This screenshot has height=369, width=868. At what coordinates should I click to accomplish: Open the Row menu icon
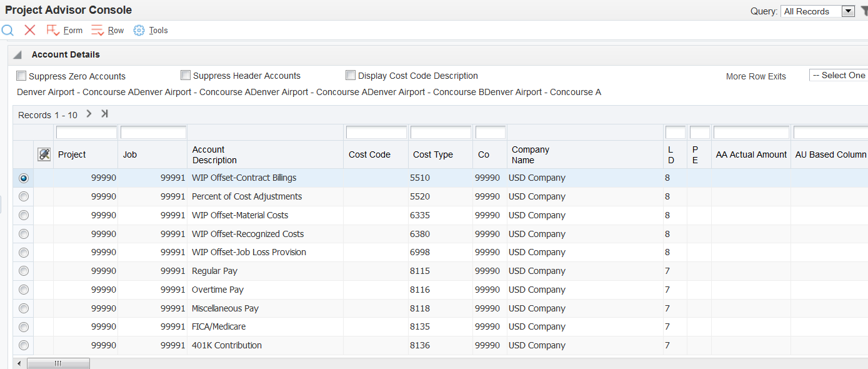(97, 30)
